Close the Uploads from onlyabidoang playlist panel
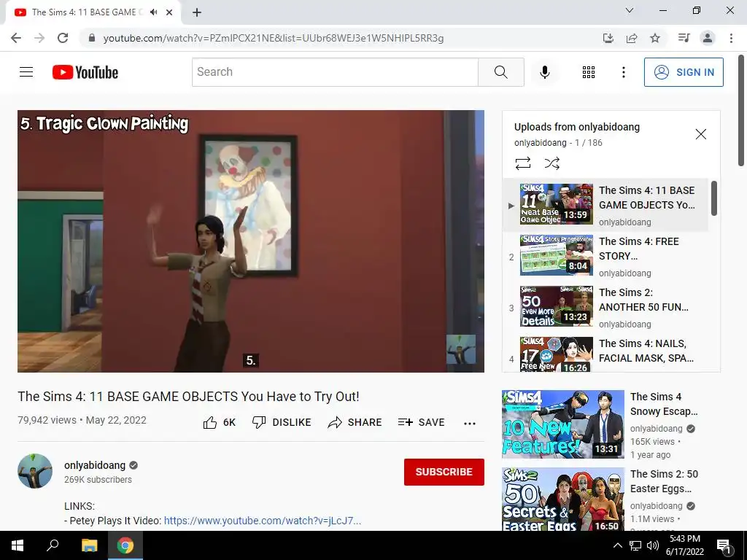This screenshot has width=747, height=560. (701, 134)
